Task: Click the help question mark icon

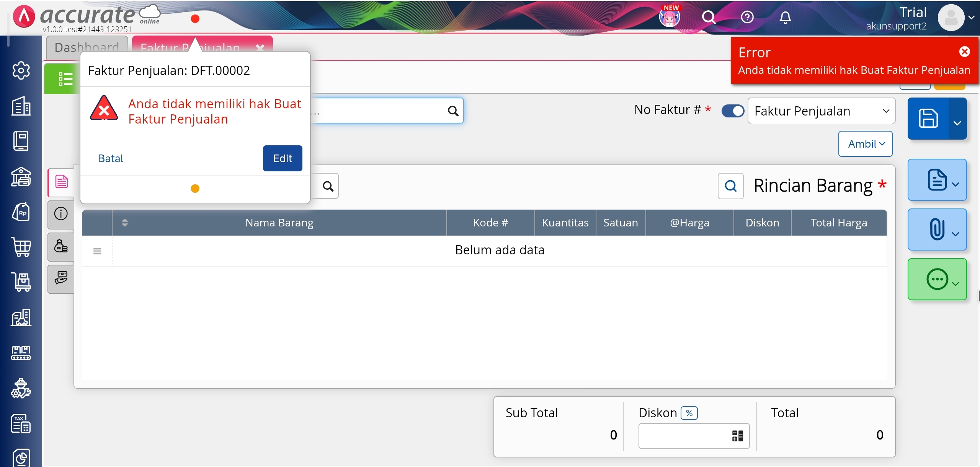Action: coord(747,17)
